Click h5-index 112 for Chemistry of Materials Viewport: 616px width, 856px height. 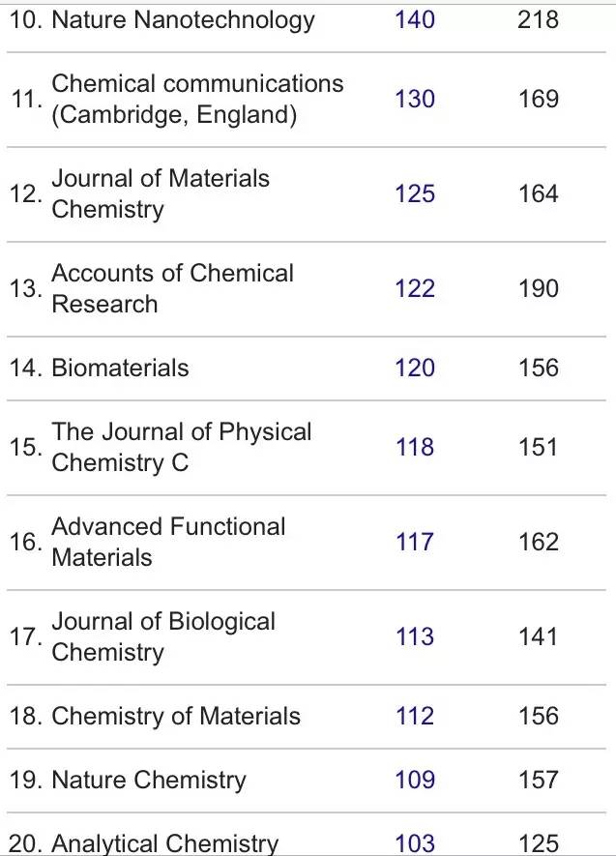415,716
